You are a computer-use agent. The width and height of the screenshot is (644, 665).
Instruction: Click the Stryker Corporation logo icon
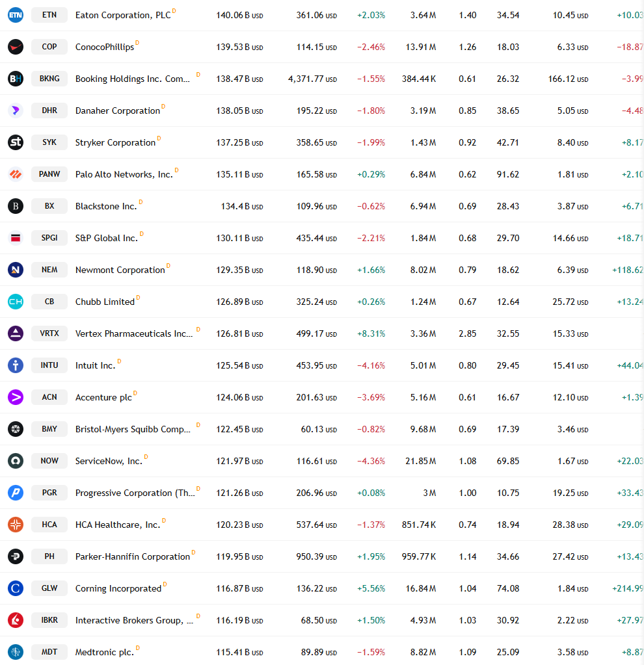point(16,142)
